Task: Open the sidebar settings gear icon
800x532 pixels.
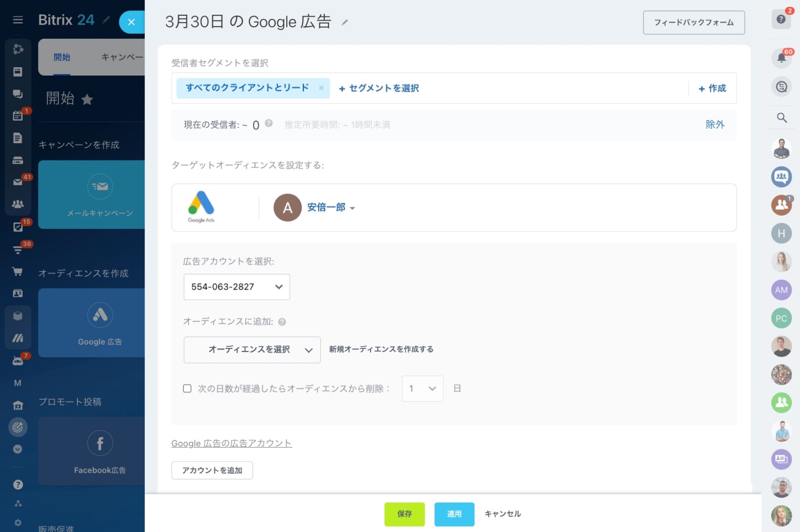Action: (x=18, y=523)
